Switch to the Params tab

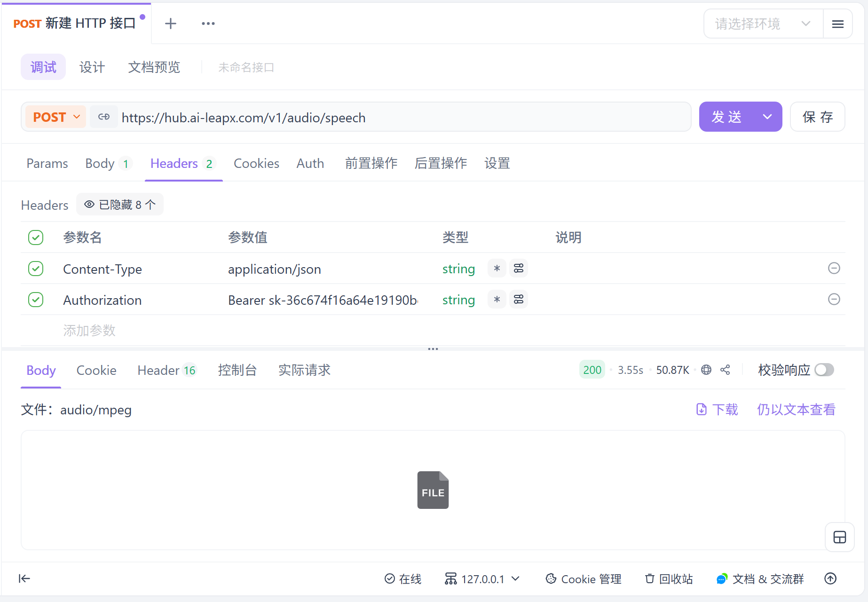click(47, 164)
